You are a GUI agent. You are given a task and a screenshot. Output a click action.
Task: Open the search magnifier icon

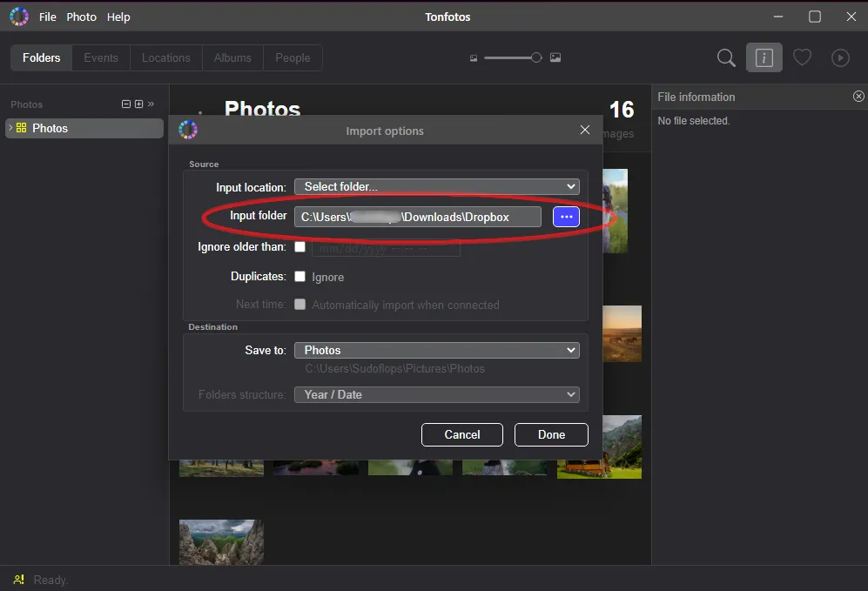click(725, 57)
